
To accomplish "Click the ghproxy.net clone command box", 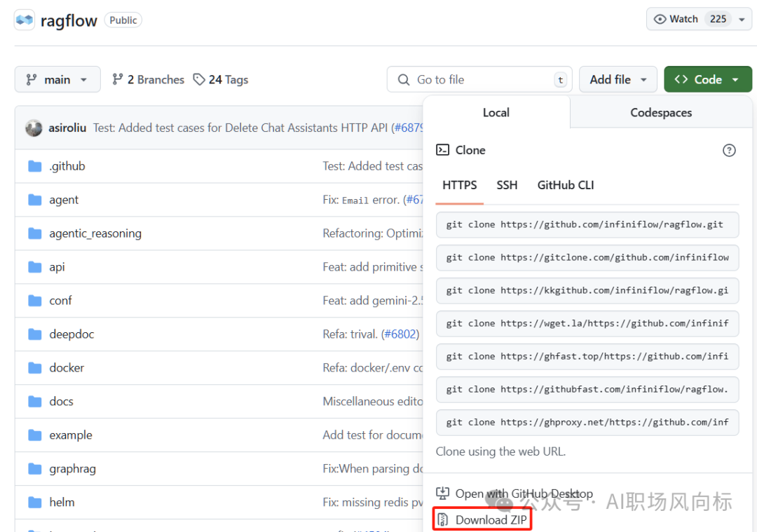I will (587, 423).
